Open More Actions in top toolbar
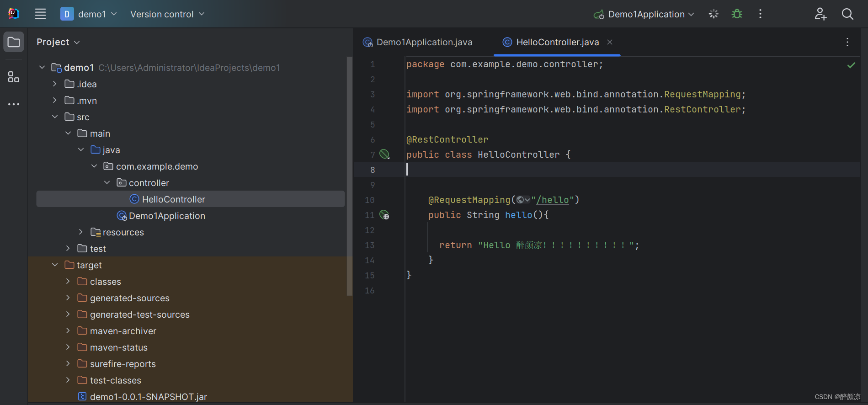Viewport: 868px width, 405px height. tap(760, 14)
